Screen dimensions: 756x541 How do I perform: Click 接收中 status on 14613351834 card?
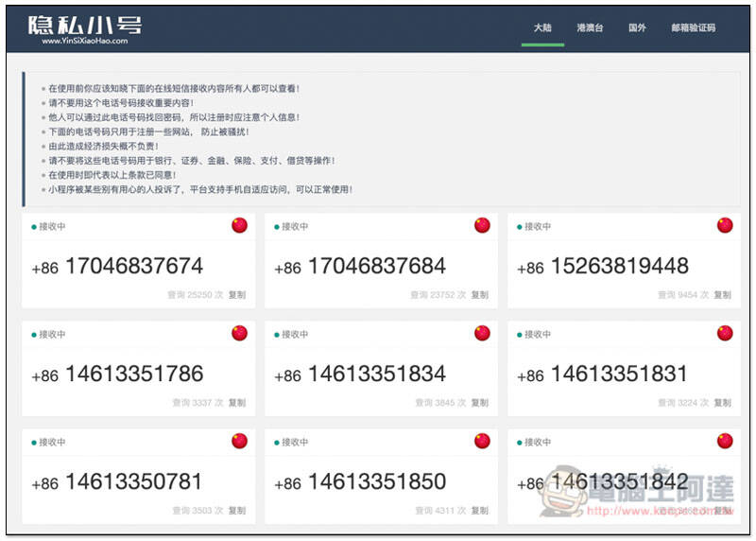click(291, 334)
